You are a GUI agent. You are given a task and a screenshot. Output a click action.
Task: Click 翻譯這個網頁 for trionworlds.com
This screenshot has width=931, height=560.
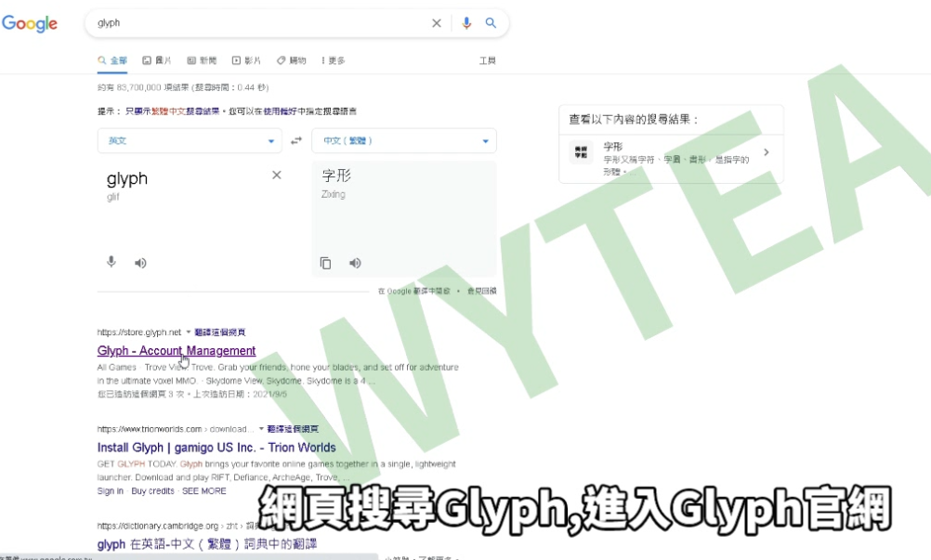(x=293, y=429)
